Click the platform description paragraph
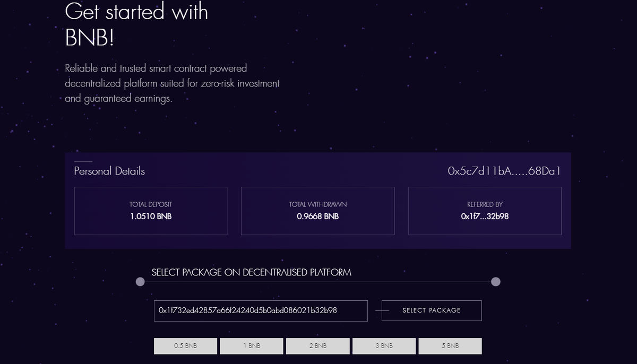Screen dimensions: 637x364 [172, 83]
